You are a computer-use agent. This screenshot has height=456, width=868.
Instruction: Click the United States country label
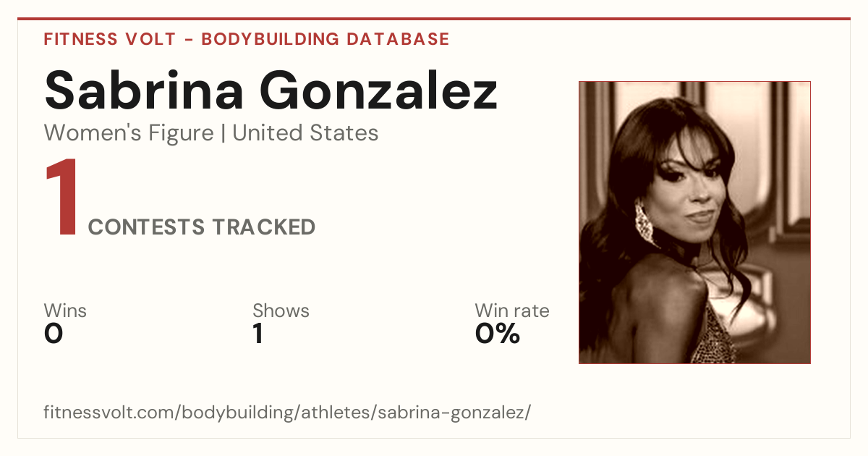305,133
